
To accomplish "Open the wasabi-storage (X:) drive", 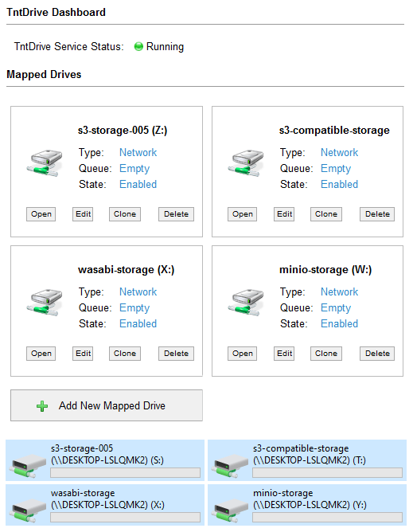I will coord(41,354).
